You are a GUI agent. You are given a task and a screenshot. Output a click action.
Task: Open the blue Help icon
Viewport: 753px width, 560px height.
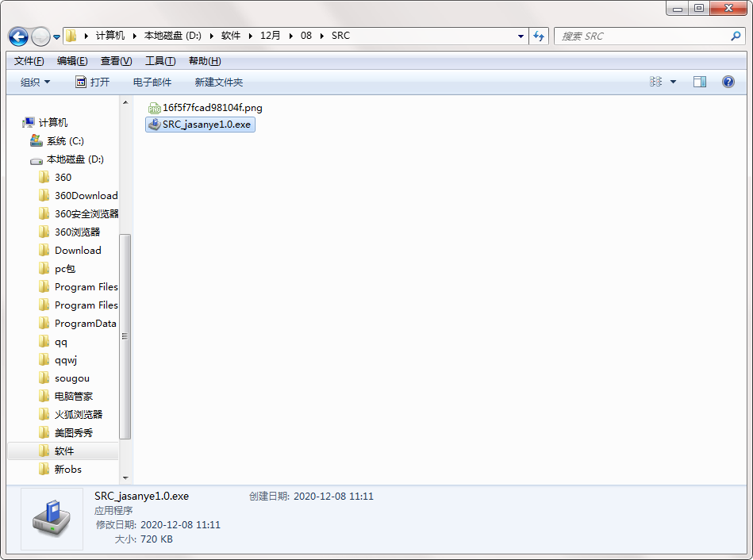[728, 82]
